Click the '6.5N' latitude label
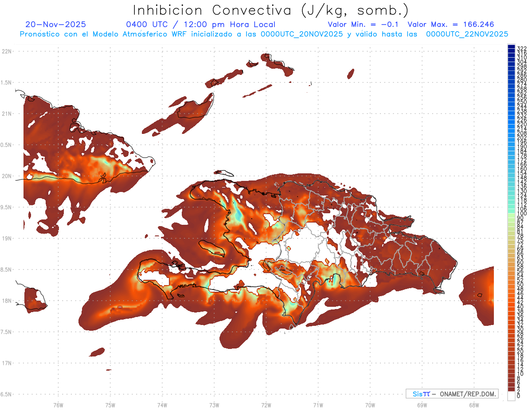Image resolution: width=532 pixels, height=411 pixels. [6, 394]
